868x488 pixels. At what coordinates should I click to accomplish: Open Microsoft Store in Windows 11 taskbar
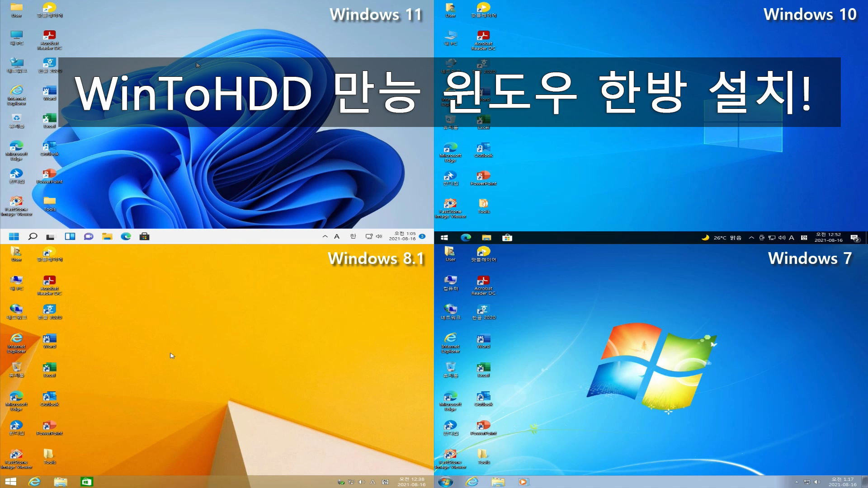click(144, 236)
